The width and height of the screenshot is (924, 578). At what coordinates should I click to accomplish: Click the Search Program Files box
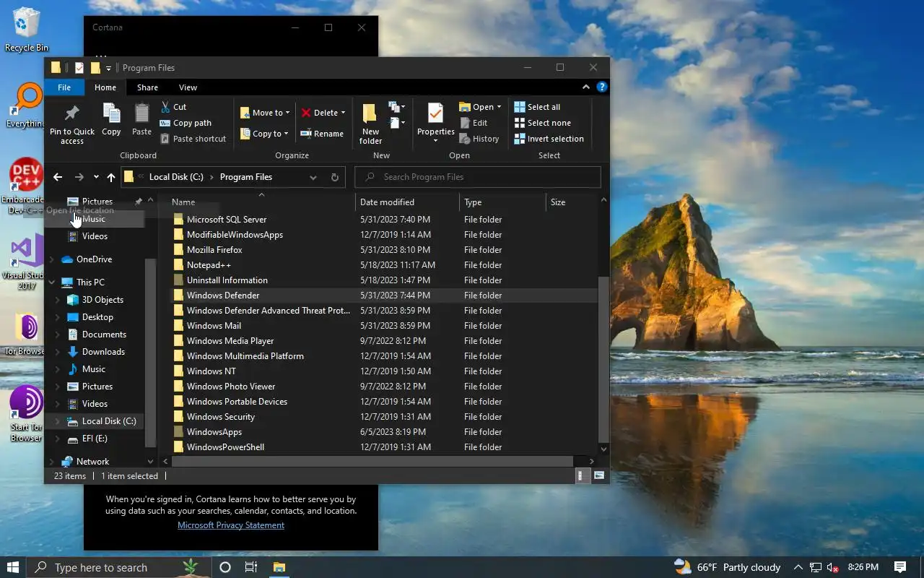[478, 177]
